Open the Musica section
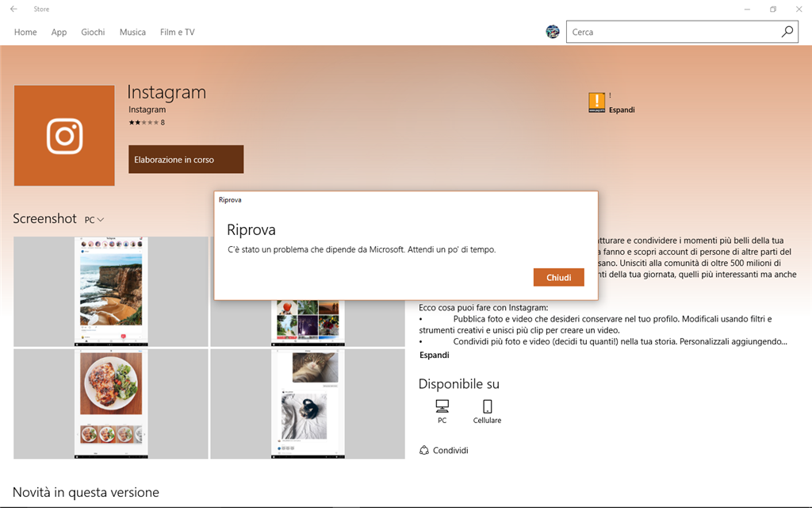This screenshot has width=812, height=508. coord(132,32)
